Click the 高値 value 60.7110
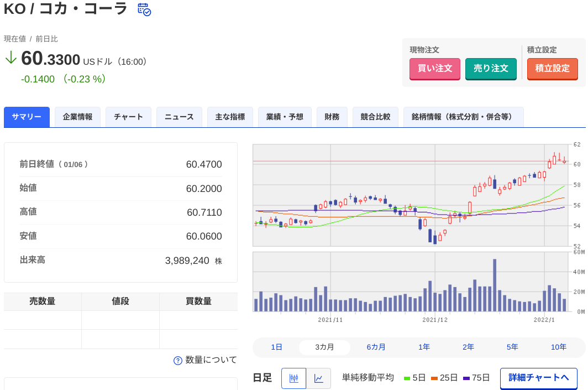 tap(204, 212)
